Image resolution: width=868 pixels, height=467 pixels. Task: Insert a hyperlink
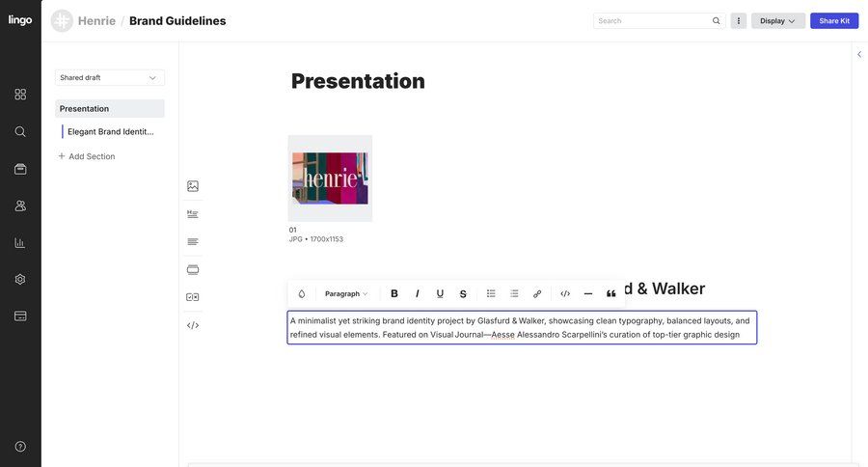pos(537,293)
